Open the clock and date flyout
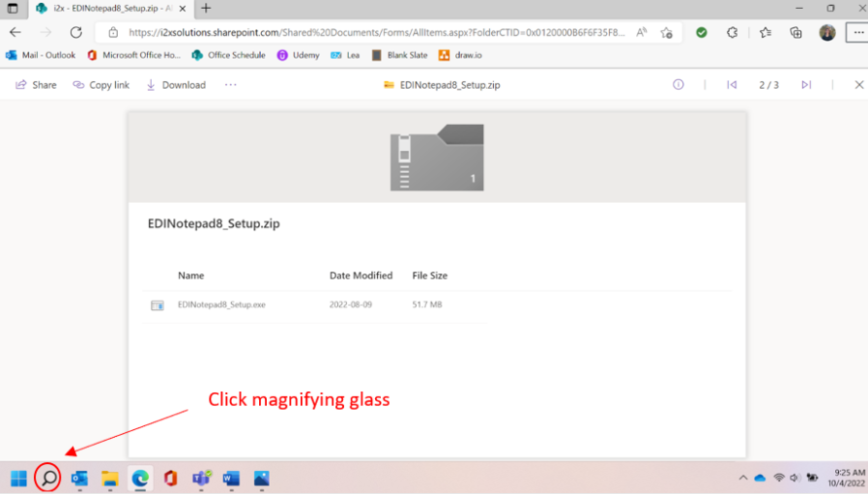The height and width of the screenshot is (494, 868). [x=847, y=478]
